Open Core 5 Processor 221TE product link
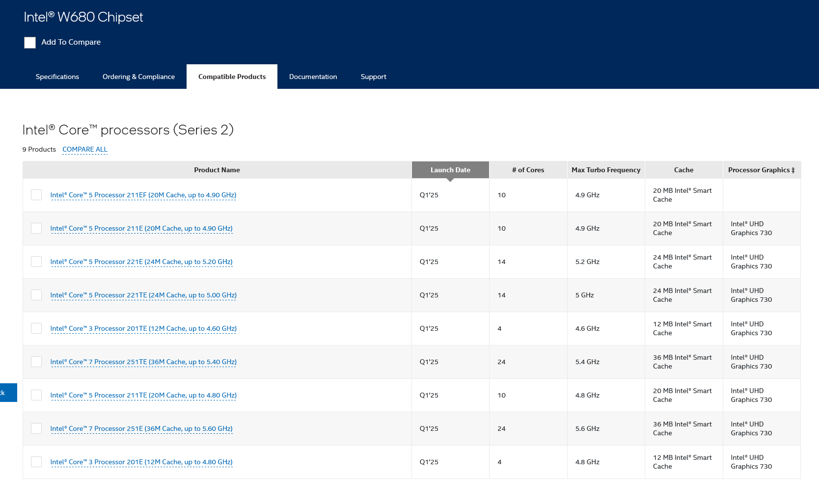 coord(143,295)
